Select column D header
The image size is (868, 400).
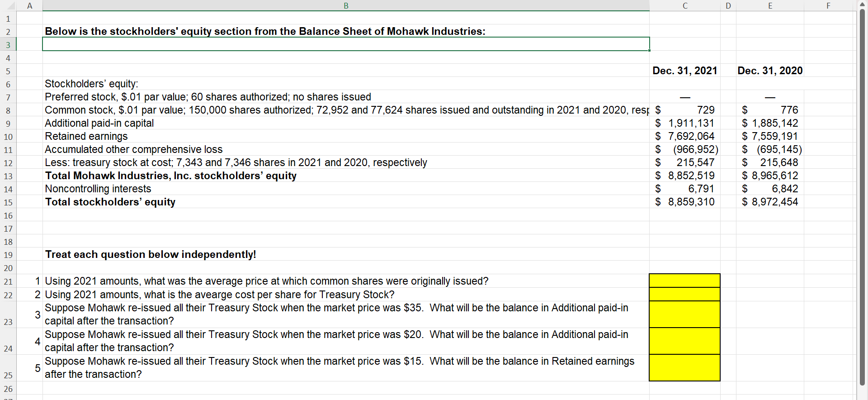[x=728, y=5]
